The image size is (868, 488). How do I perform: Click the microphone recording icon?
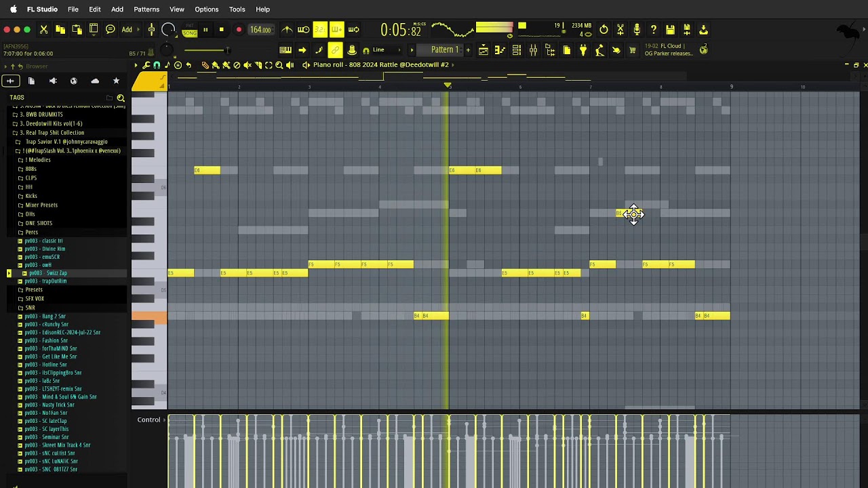[x=637, y=30]
